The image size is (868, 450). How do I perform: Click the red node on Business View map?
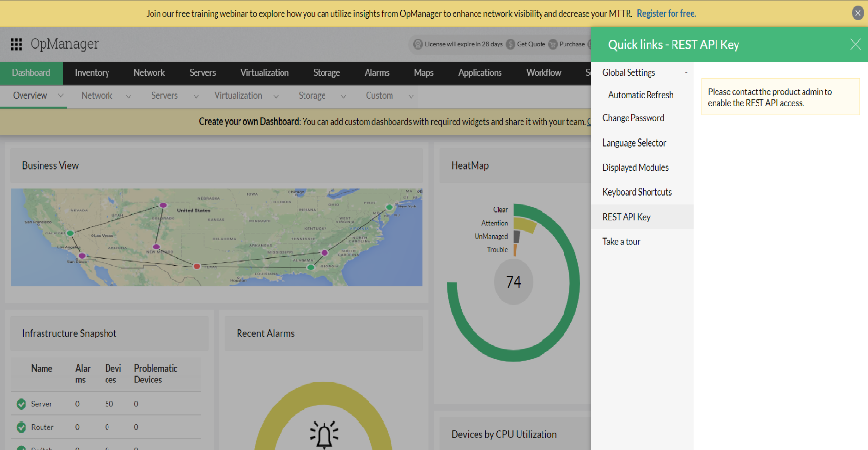point(196,266)
